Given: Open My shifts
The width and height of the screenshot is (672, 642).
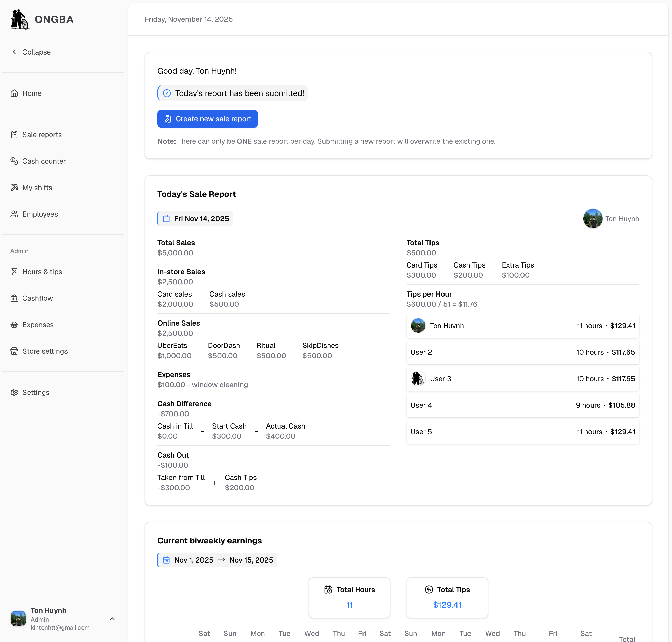Looking at the screenshot, I should coord(37,188).
